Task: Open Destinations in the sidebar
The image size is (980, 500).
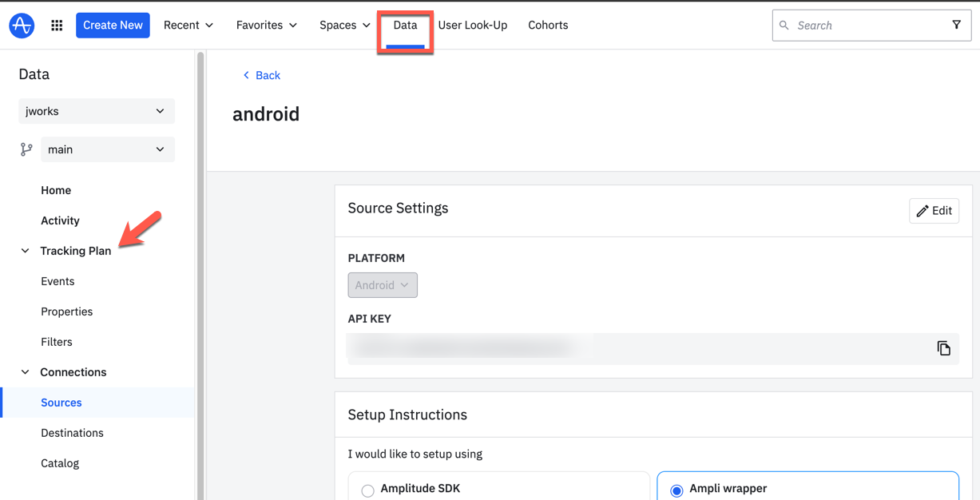Action: point(72,433)
